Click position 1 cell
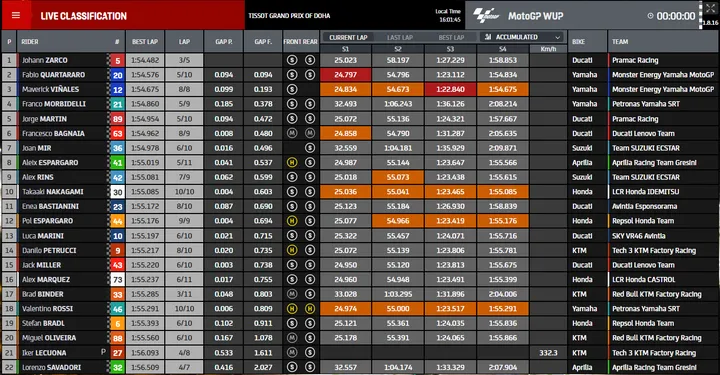The image size is (720, 375). [x=9, y=60]
